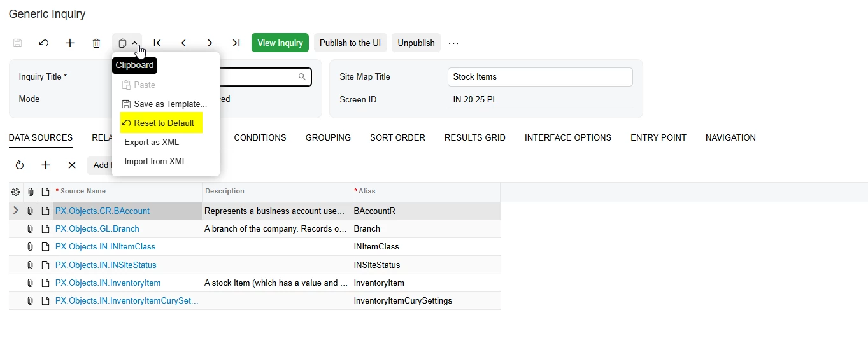Sort by Source Name column header
Screen dimensions: 868x343
(x=127, y=192)
